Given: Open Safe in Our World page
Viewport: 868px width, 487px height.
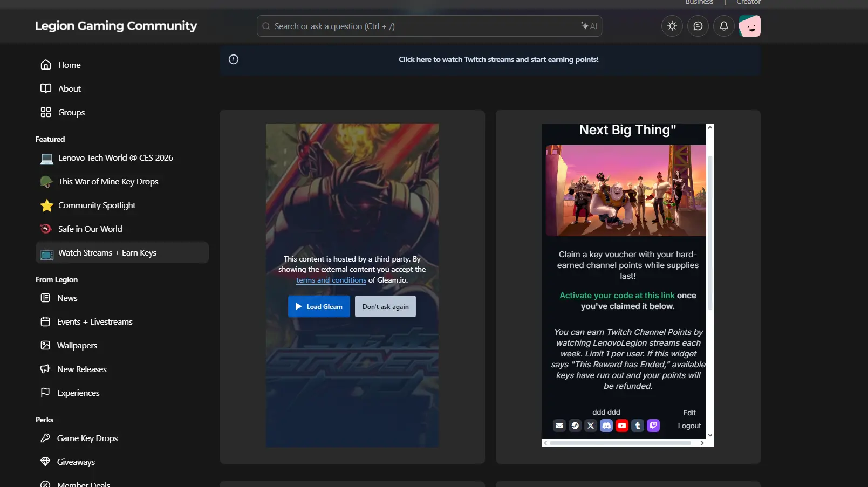Looking at the screenshot, I should pos(122,229).
